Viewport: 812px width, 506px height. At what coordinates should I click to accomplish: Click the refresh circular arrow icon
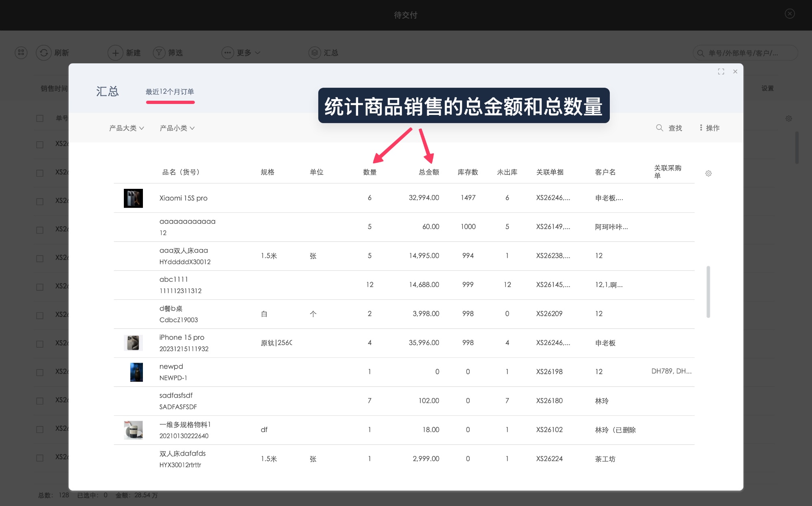click(44, 53)
